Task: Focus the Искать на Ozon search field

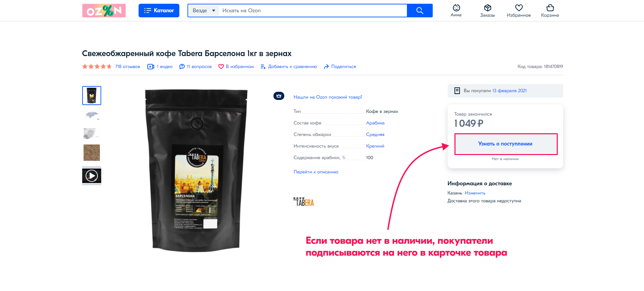Action: click(x=312, y=11)
